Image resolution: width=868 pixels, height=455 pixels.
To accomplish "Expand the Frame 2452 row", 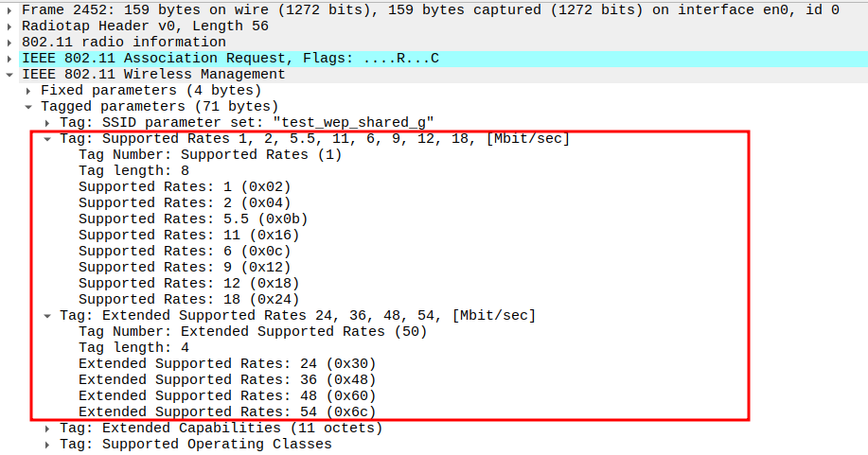I will click(x=9, y=10).
